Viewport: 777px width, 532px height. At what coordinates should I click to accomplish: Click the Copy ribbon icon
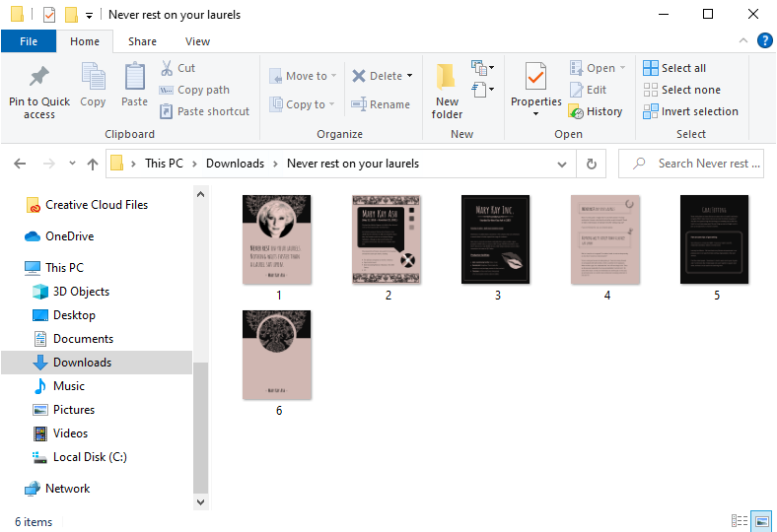tap(93, 85)
